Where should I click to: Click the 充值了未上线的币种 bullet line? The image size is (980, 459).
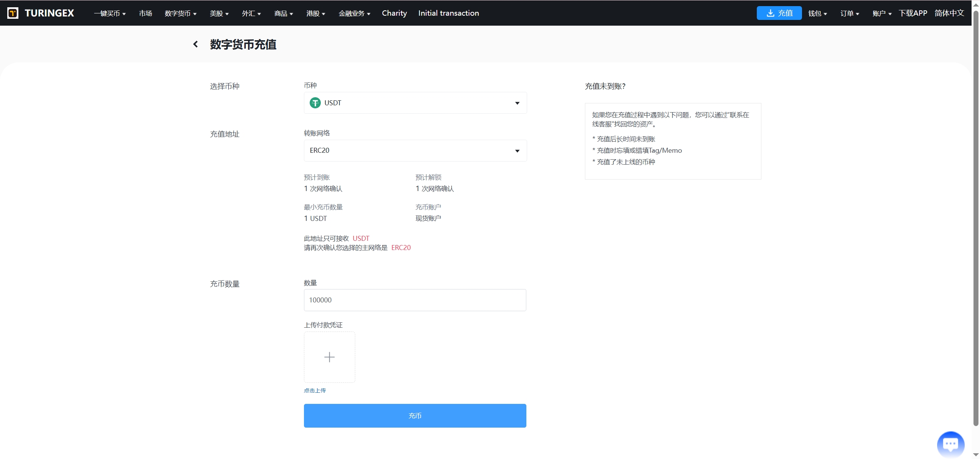624,162
